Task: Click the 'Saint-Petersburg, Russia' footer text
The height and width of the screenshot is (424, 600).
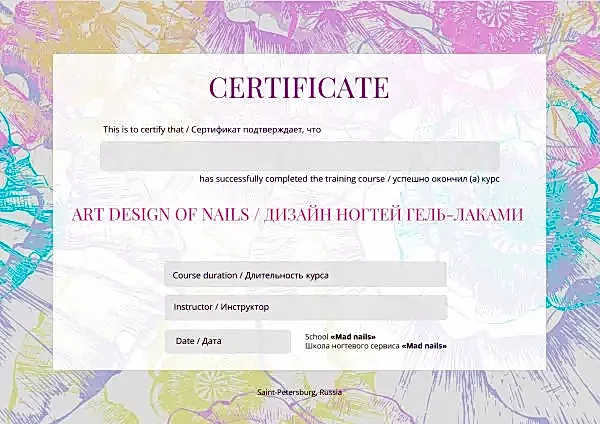Action: 299,392
